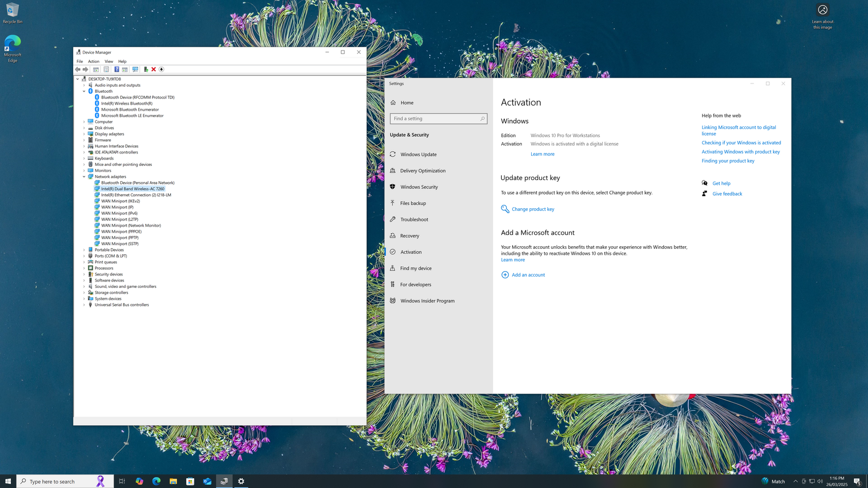Image resolution: width=868 pixels, height=488 pixels.
Task: Click the Update device driver toolbar icon
Action: 146,69
